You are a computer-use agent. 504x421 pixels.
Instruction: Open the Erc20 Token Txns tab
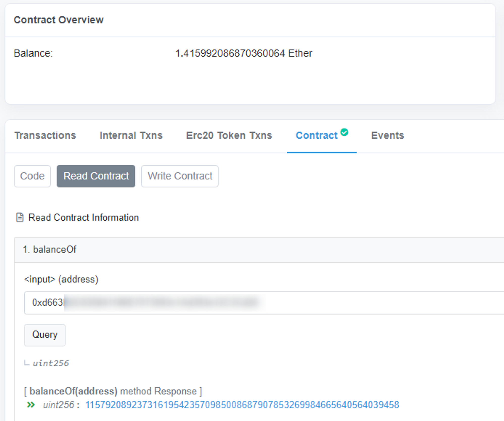229,136
